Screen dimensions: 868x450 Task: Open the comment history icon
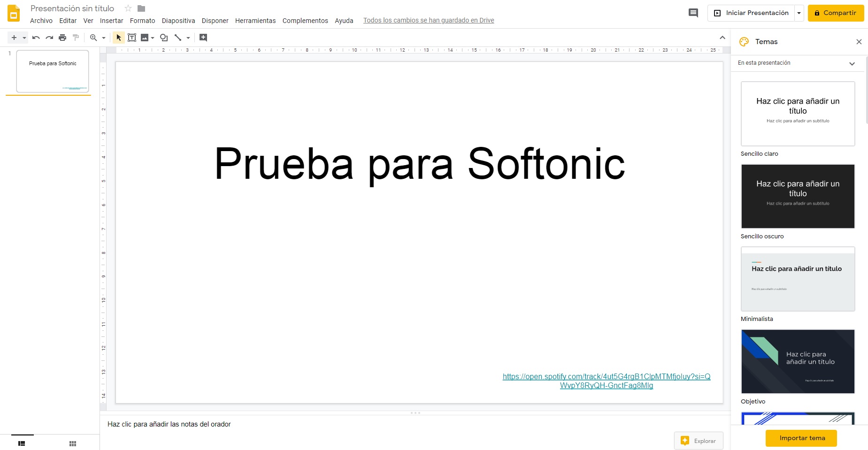[693, 13]
